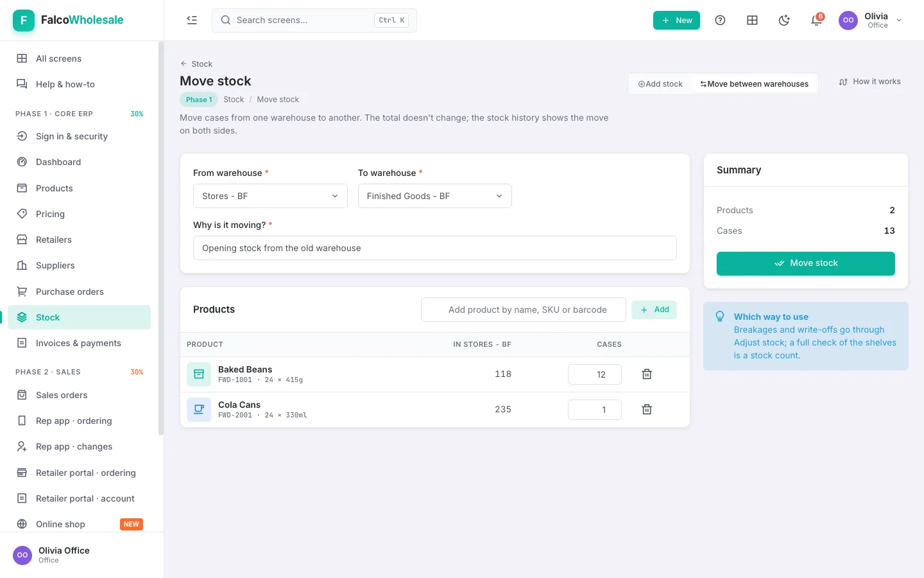Open Retailers from the sidebar
924x578 pixels.
[x=80, y=240]
